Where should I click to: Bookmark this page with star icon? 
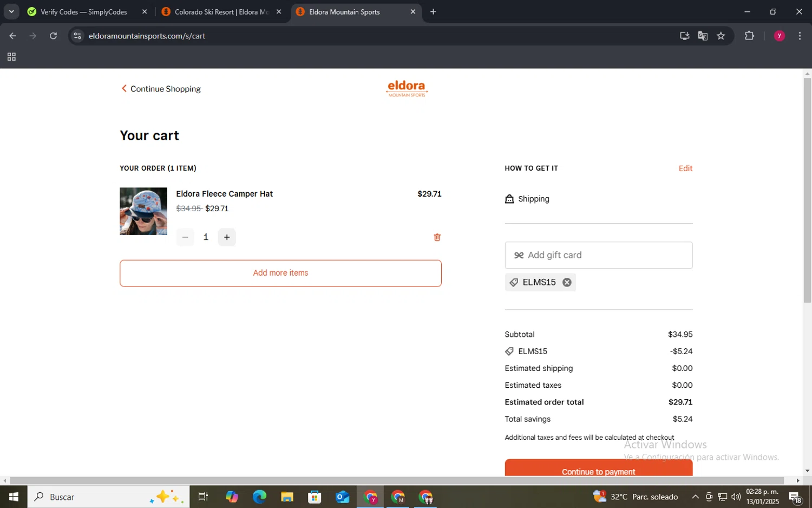(x=721, y=36)
